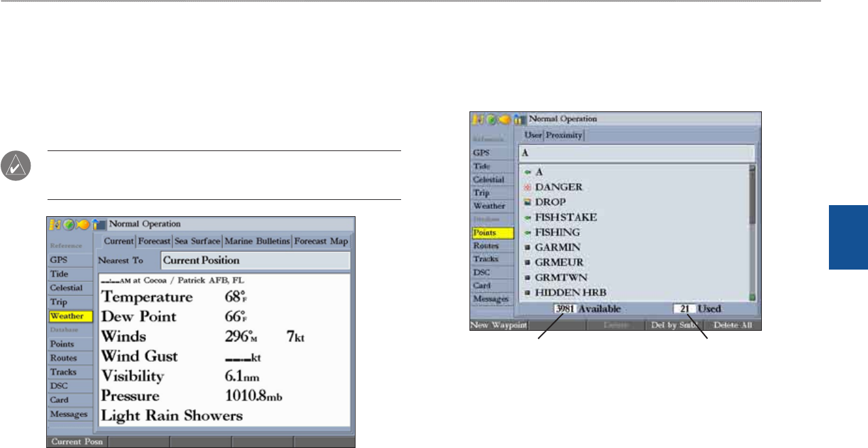Select Weather in Points screen sidebar
The image size is (868, 448).
492,206
